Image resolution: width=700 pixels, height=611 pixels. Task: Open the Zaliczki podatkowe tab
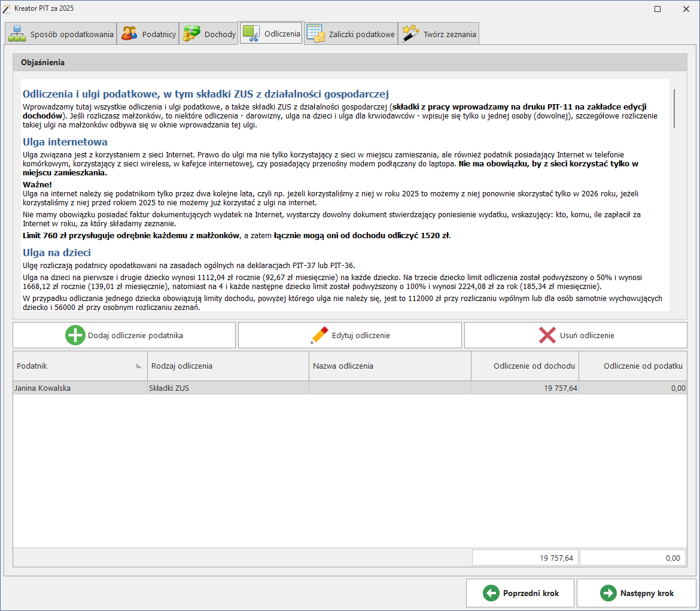(x=351, y=34)
